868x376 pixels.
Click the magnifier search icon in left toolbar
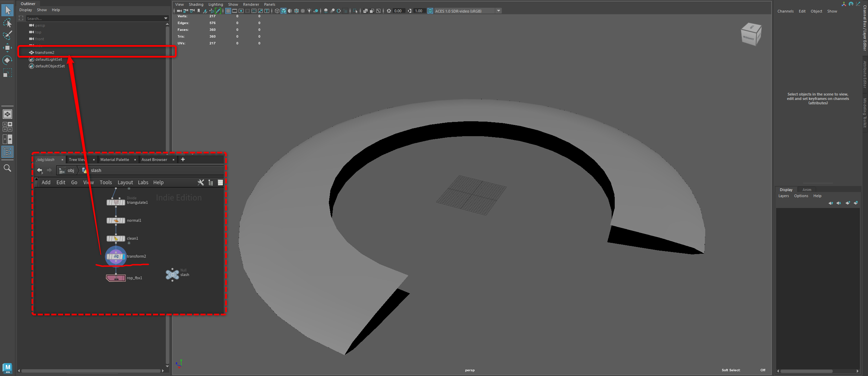pos(7,168)
